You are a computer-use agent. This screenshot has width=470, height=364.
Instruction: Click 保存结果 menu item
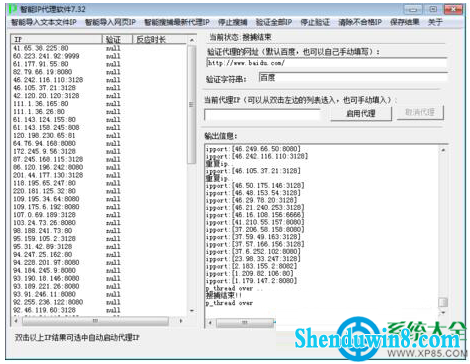(x=404, y=22)
